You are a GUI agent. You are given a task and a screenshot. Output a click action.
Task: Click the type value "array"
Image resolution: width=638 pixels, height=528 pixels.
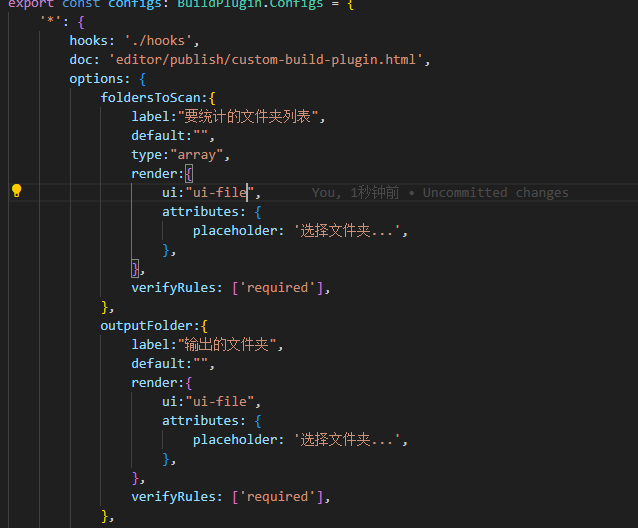[x=197, y=155]
